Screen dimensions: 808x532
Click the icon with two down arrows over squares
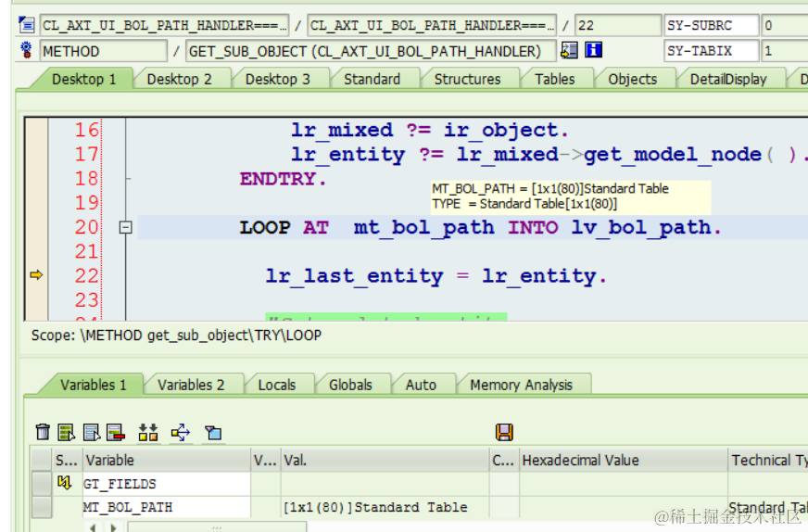click(148, 432)
